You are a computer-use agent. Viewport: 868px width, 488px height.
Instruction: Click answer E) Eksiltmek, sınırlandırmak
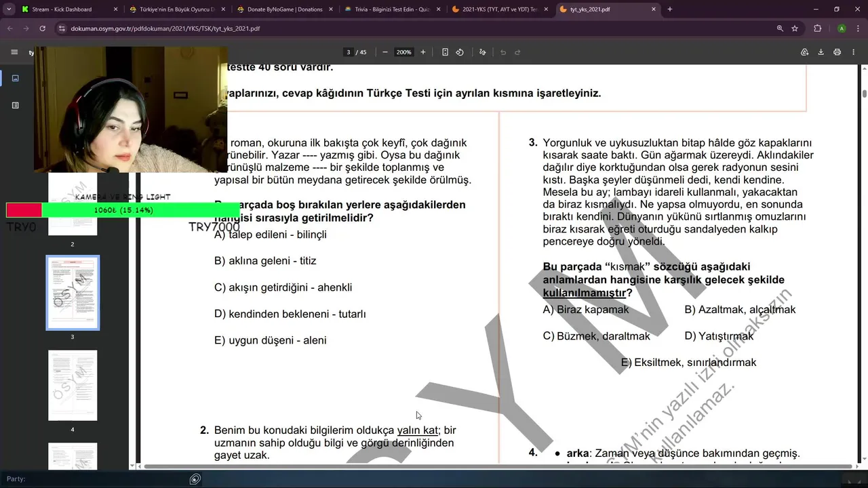(x=688, y=363)
